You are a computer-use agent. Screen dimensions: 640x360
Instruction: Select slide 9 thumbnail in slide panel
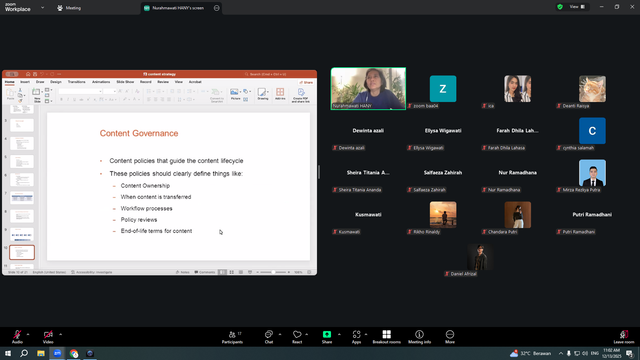click(22, 234)
